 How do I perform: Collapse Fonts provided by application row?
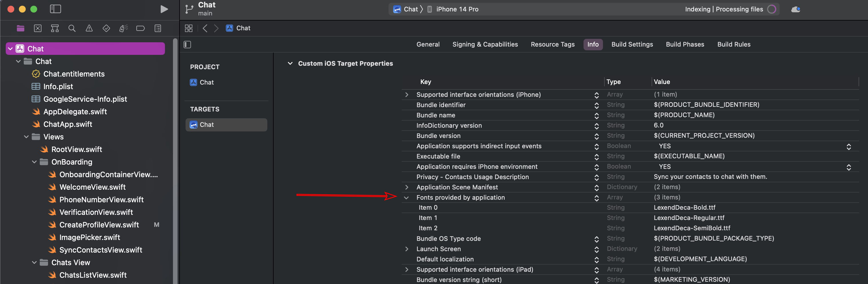[406, 198]
